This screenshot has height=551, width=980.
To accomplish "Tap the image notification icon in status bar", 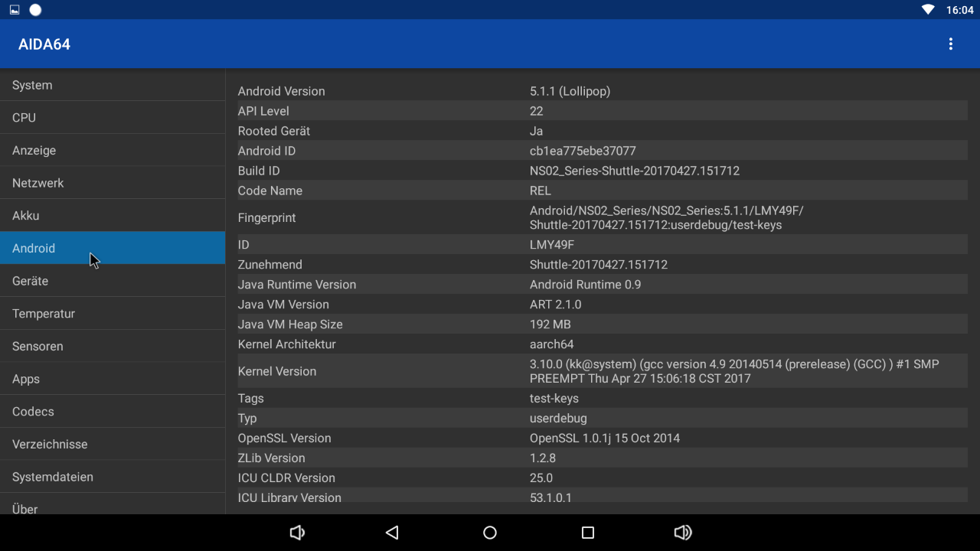I will pos(15,10).
